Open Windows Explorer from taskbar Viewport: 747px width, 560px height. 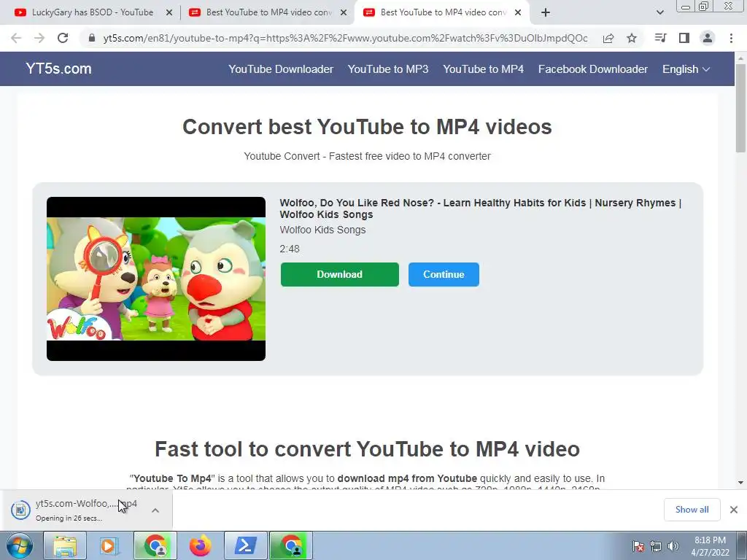pyautogui.click(x=65, y=545)
